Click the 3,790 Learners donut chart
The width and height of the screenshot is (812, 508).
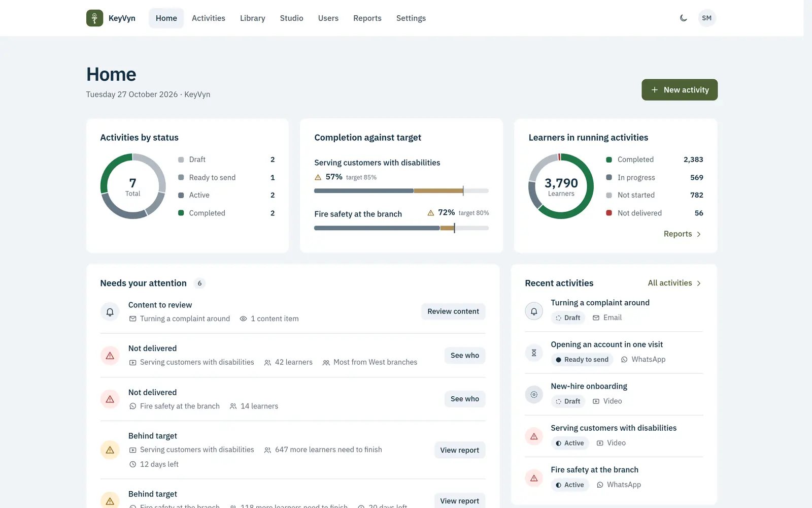coord(561,186)
